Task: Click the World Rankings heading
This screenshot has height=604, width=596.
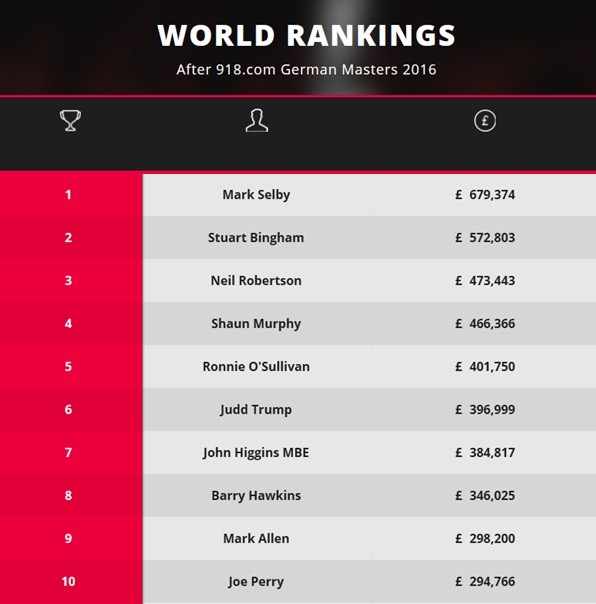Action: point(306,35)
